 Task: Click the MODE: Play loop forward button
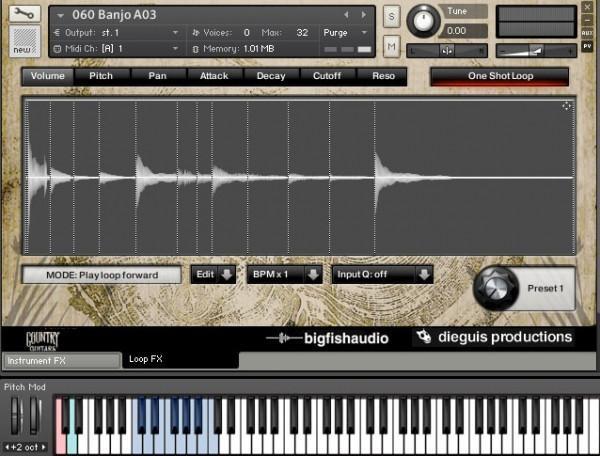point(101,274)
